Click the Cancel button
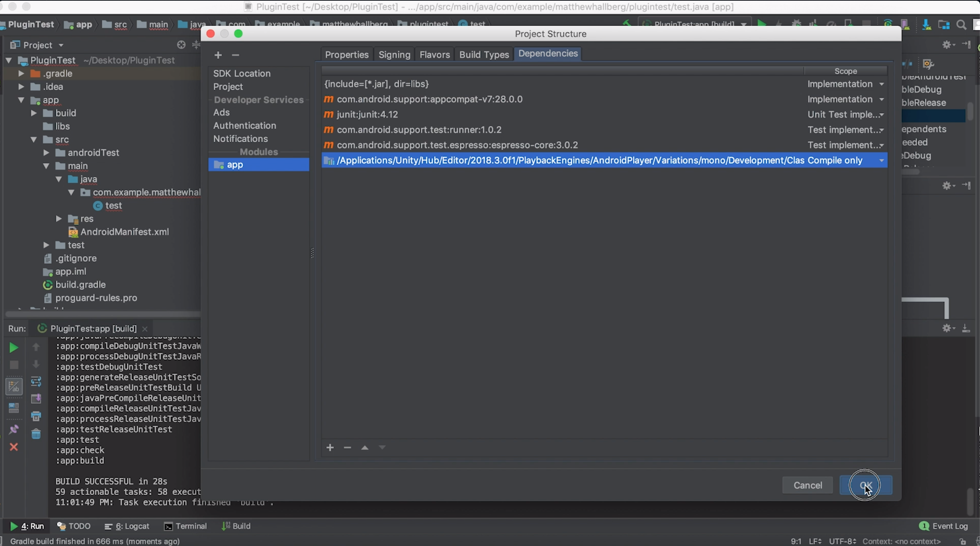The image size is (980, 546). (807, 485)
